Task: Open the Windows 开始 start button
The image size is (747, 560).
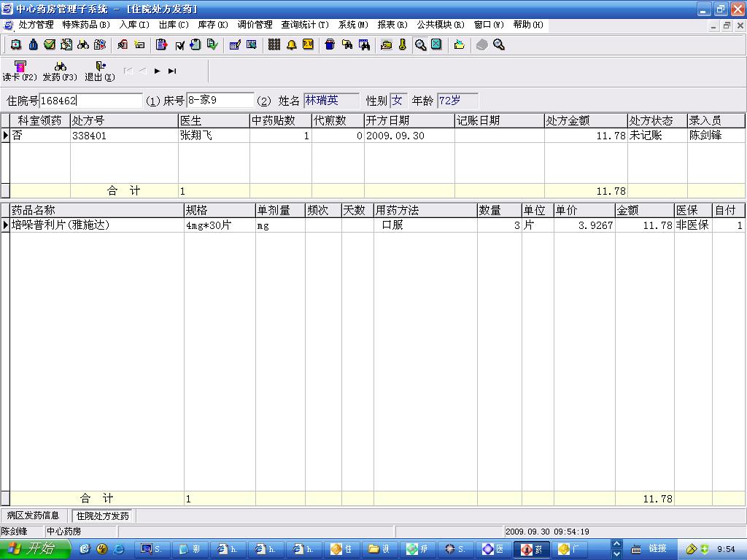Action: click(34, 549)
